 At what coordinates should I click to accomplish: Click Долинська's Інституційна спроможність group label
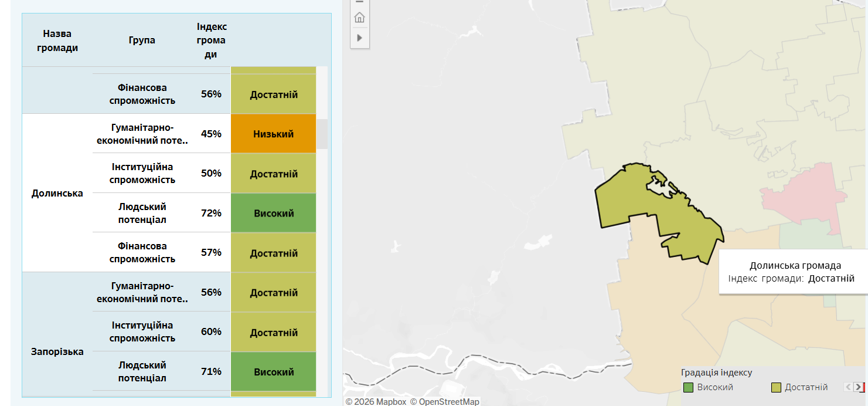[x=142, y=173]
